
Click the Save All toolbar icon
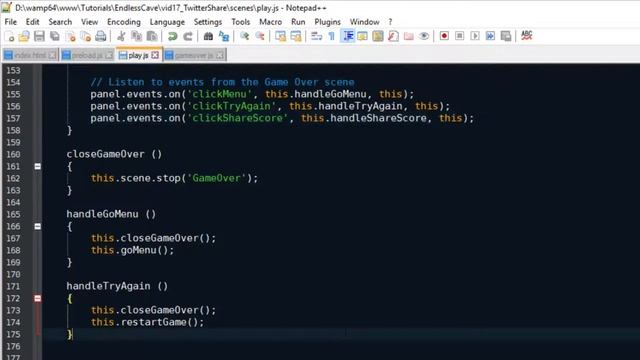pos(55,36)
